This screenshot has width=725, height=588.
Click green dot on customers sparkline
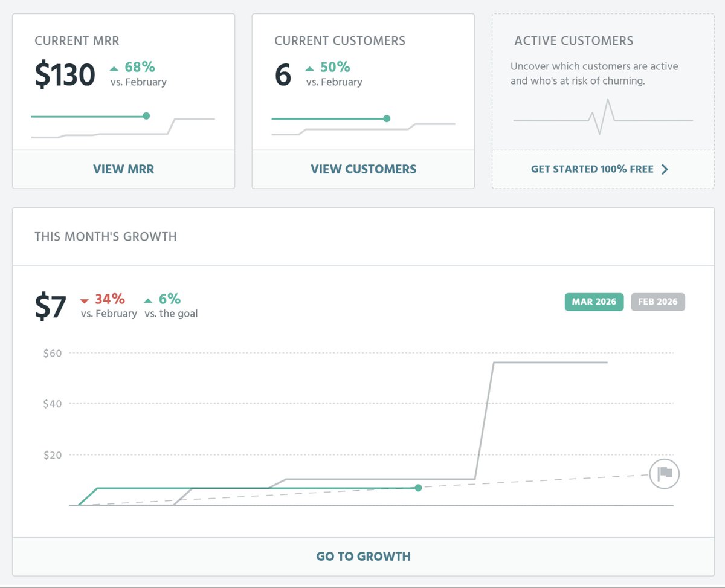tap(387, 118)
